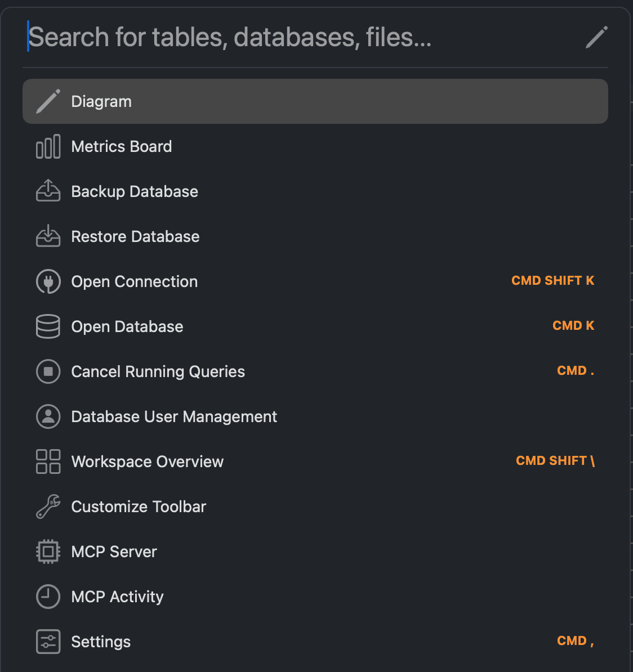633x672 pixels.
Task: Click the Workspace Overview grid icon
Action: click(48, 462)
